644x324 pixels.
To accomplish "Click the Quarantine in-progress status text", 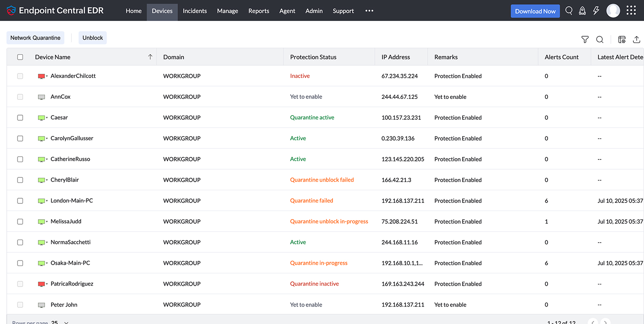I will click(x=319, y=263).
